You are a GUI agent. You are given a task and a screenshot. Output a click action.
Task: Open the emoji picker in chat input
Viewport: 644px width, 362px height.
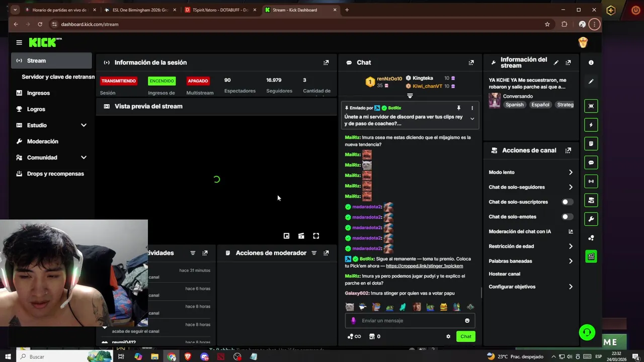tap(467, 321)
